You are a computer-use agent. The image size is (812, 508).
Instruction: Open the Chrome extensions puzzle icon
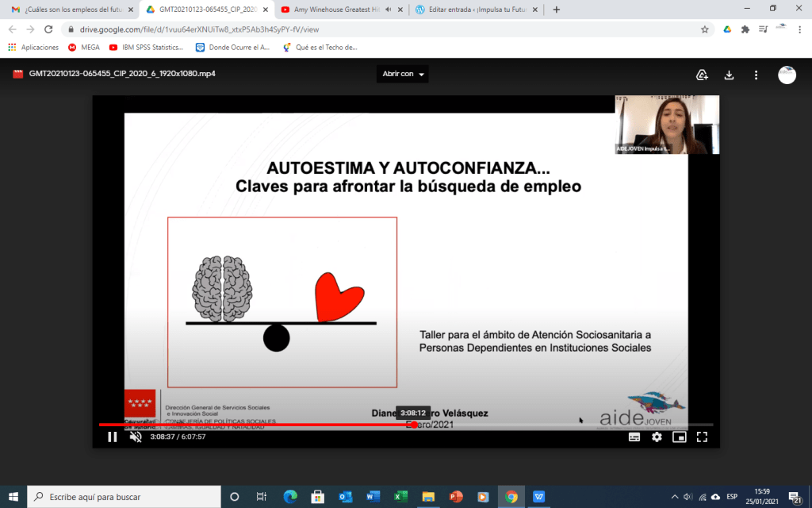(x=745, y=29)
